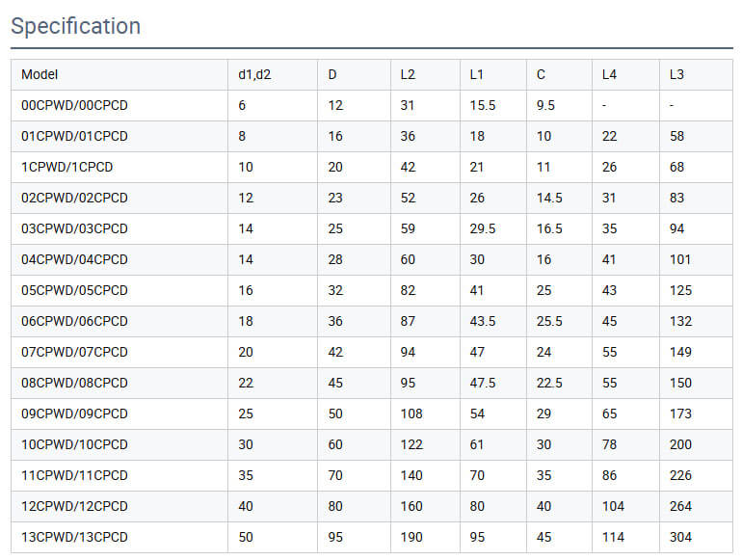Click the L2 column header
The height and width of the screenshot is (560, 742).
[x=409, y=74]
